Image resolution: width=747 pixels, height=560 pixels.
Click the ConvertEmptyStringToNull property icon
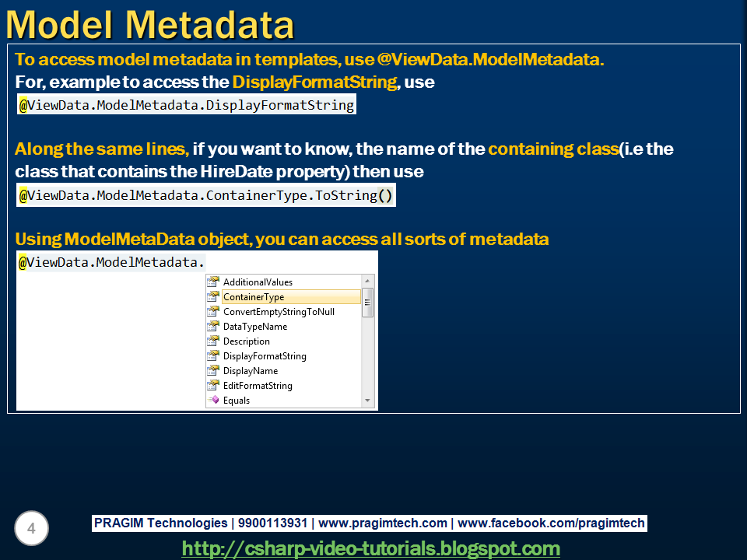213,311
